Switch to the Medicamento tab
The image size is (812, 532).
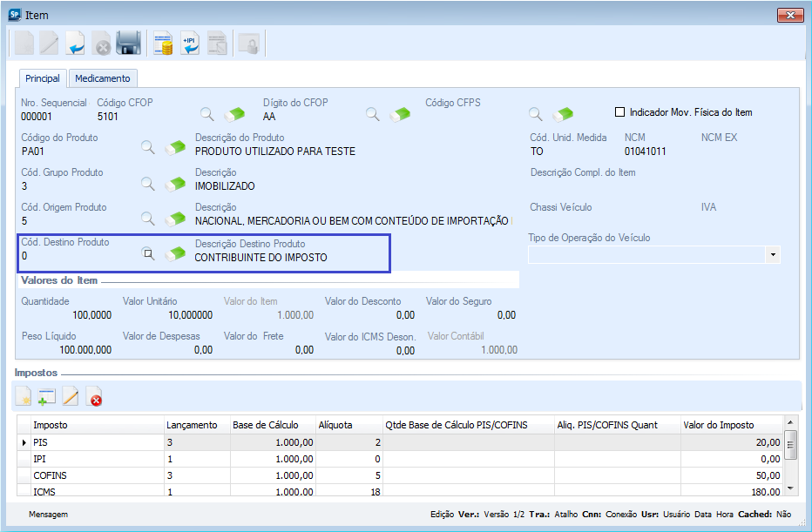click(102, 78)
